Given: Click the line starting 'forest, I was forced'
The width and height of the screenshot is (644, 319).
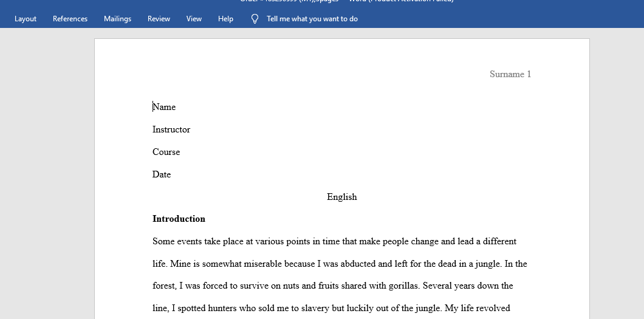Looking at the screenshot, I should (x=333, y=286).
